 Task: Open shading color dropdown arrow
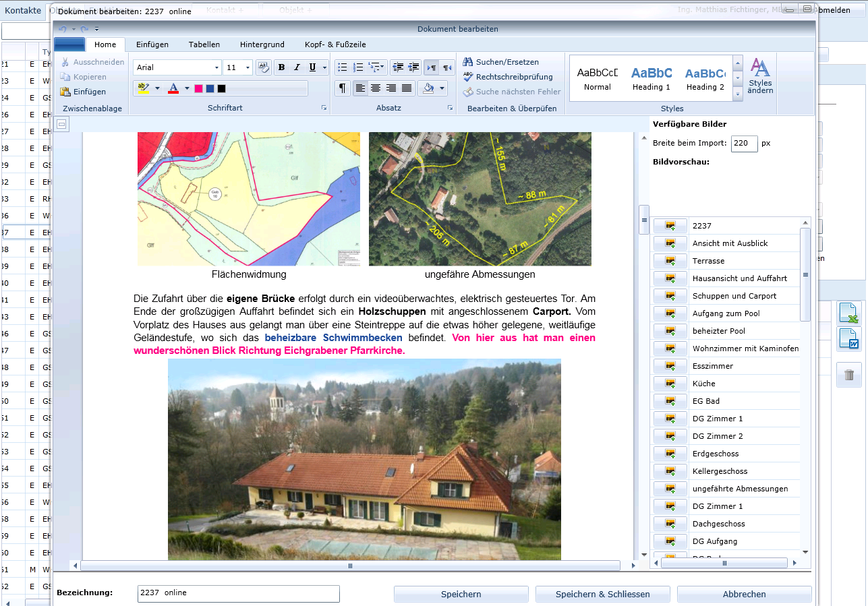(442, 88)
